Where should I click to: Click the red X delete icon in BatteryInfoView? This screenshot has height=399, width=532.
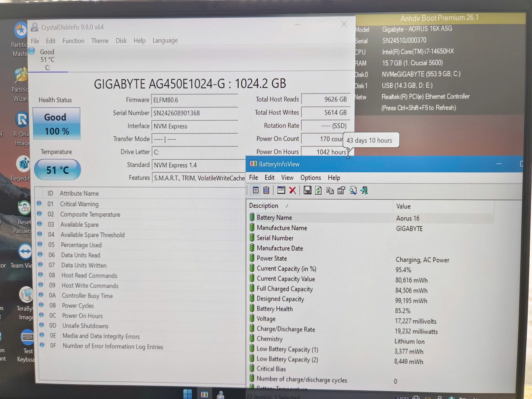tap(292, 191)
